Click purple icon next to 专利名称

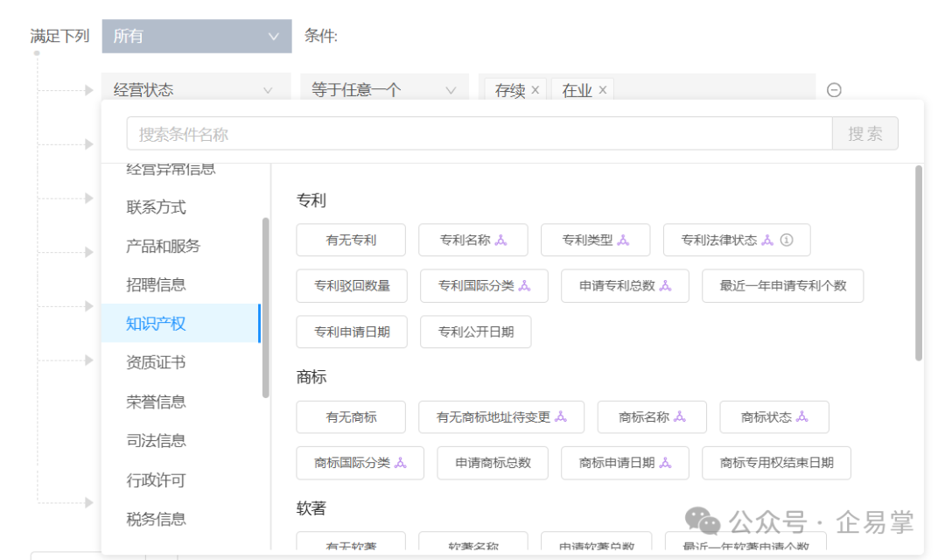(x=500, y=240)
